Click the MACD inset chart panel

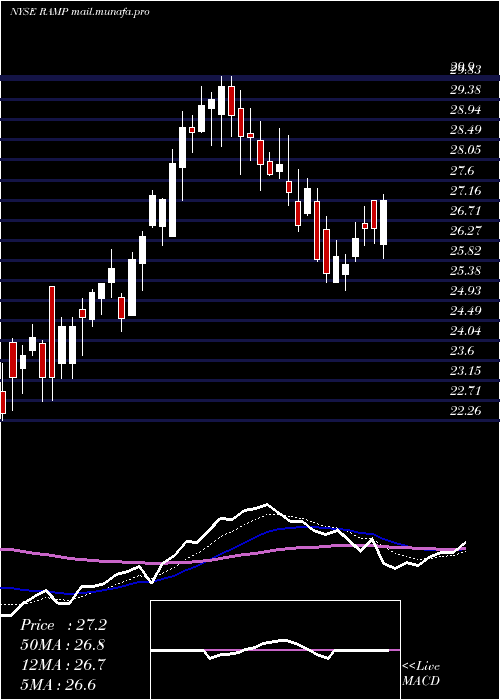(x=275, y=650)
